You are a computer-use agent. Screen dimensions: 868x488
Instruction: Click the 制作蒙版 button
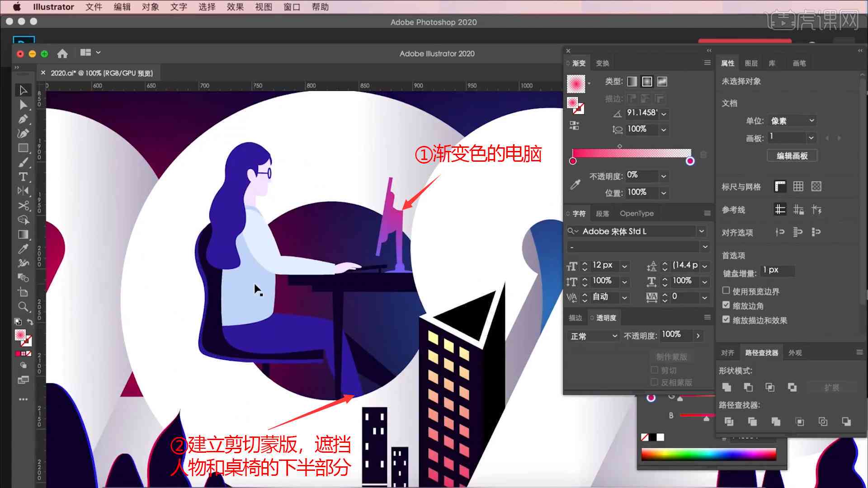[671, 357]
